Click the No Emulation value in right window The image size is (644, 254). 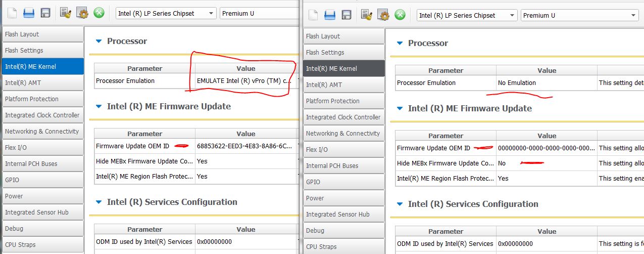pos(547,83)
